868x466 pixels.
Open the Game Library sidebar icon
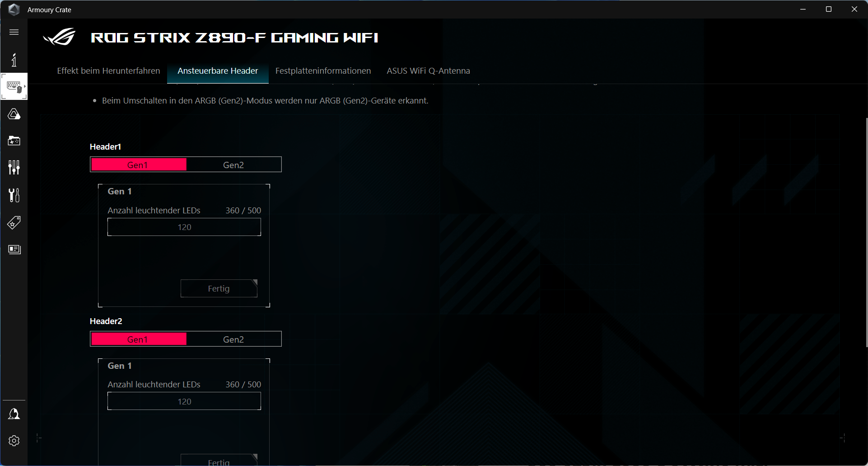[14, 141]
